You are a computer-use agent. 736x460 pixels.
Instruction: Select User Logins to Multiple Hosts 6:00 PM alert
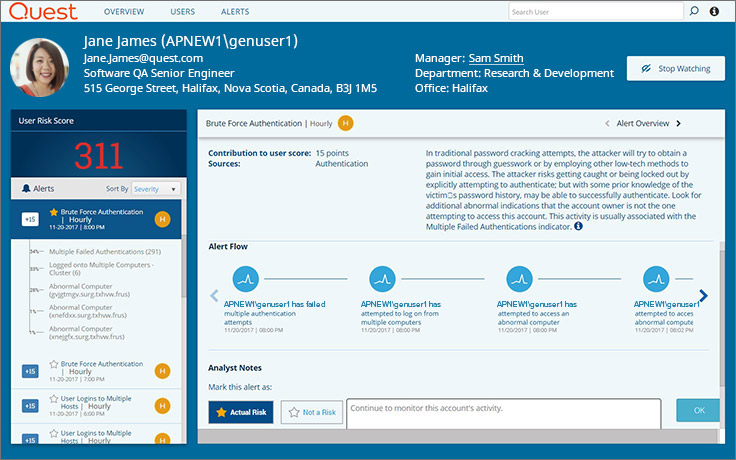click(x=96, y=406)
